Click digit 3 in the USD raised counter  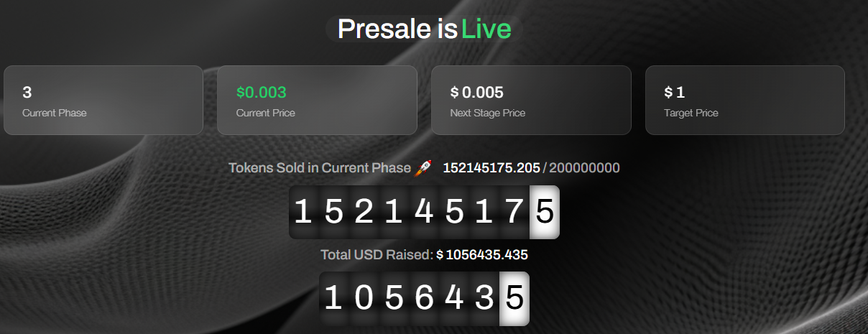[484, 298]
